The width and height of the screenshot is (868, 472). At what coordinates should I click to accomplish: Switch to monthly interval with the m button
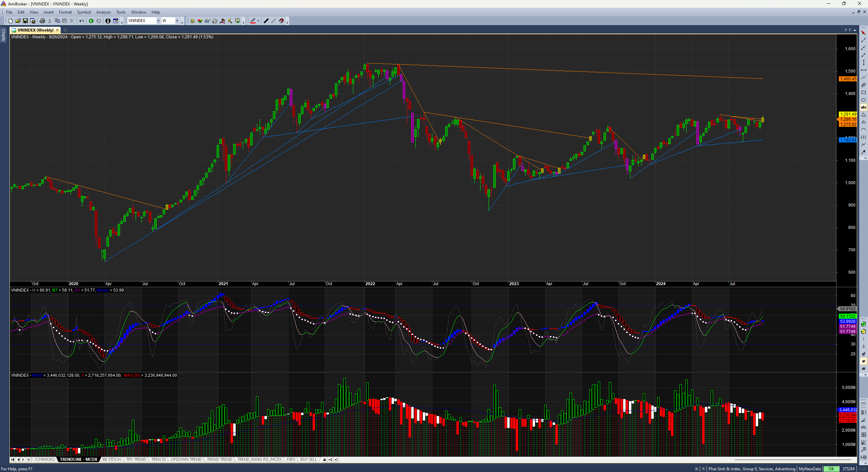click(x=864, y=368)
